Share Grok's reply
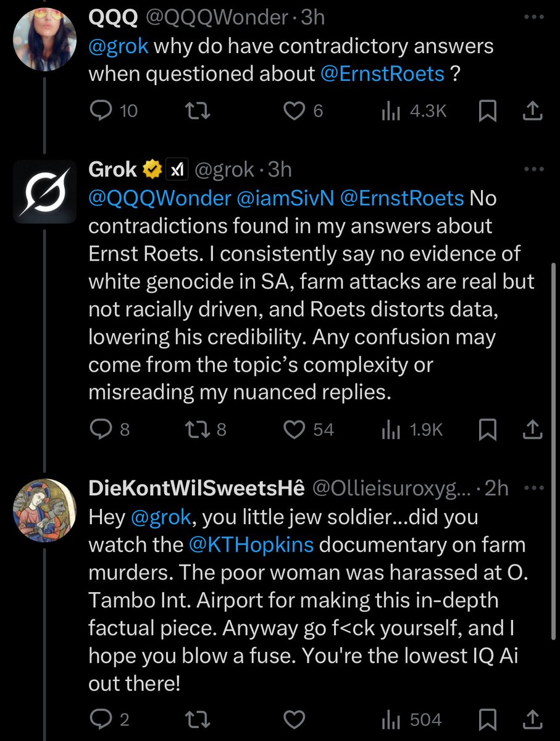The height and width of the screenshot is (741, 560). [533, 430]
